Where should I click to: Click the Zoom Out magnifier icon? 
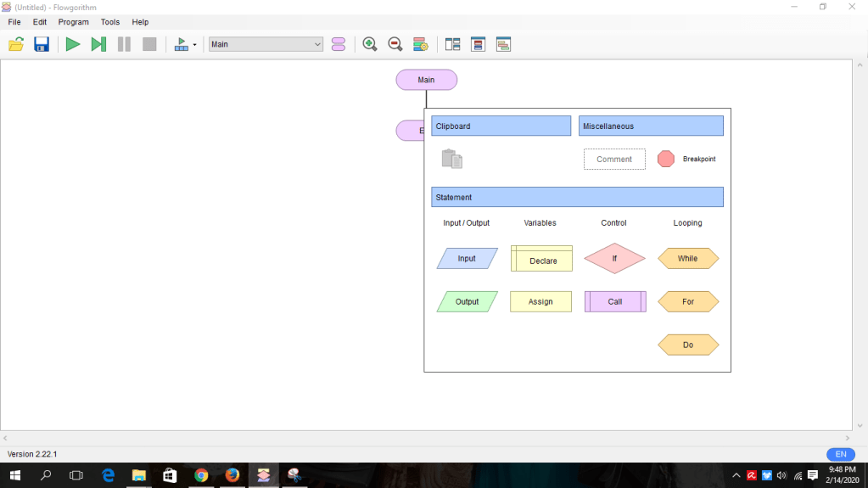395,44
